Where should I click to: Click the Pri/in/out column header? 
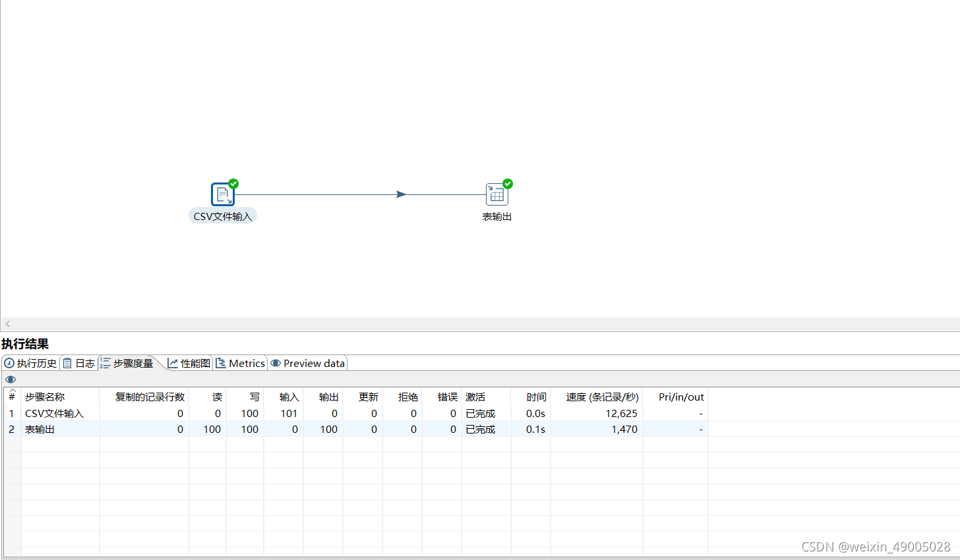[676, 397]
